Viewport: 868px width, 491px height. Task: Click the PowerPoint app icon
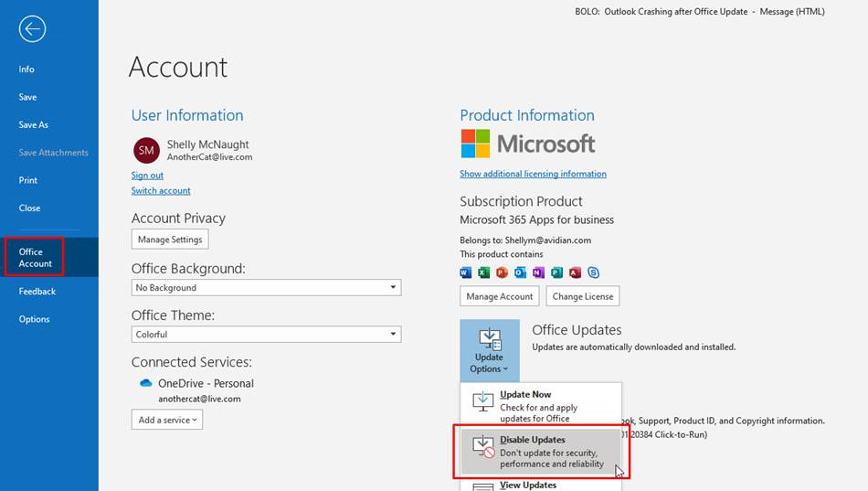click(503, 272)
